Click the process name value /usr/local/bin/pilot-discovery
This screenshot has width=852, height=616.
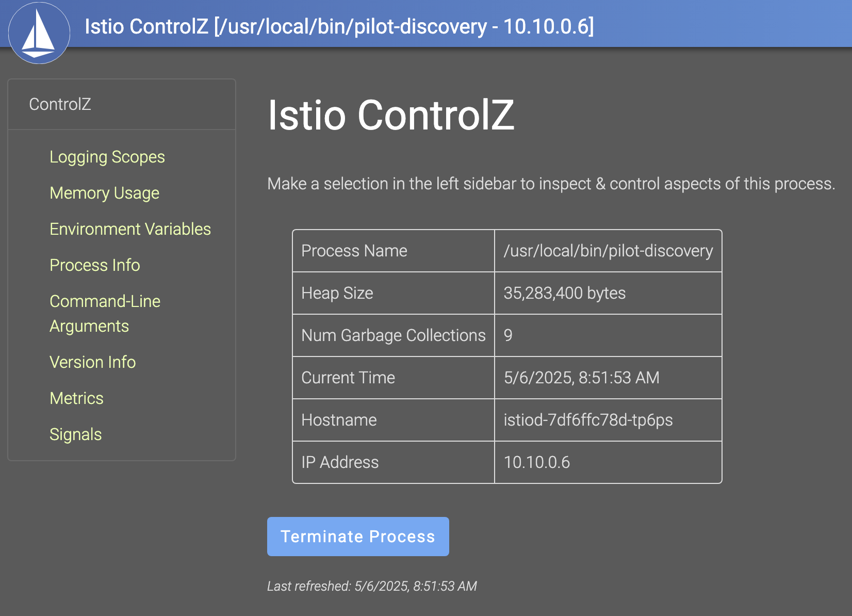[x=608, y=251]
